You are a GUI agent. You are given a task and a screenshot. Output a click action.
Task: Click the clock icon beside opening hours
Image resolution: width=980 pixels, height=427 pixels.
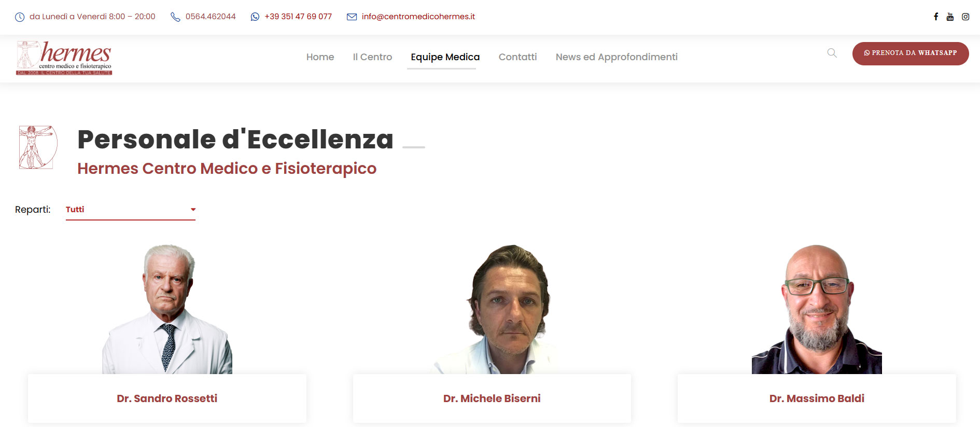point(20,17)
